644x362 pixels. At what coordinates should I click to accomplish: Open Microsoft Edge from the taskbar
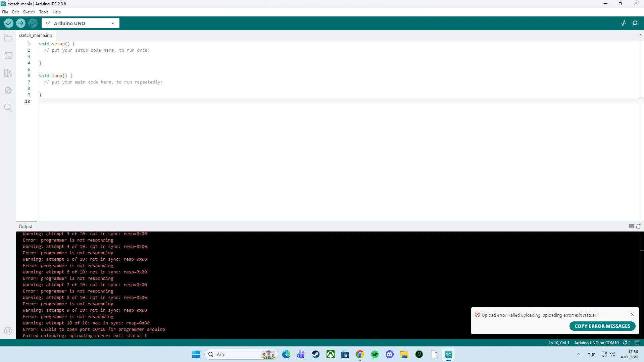(x=286, y=354)
